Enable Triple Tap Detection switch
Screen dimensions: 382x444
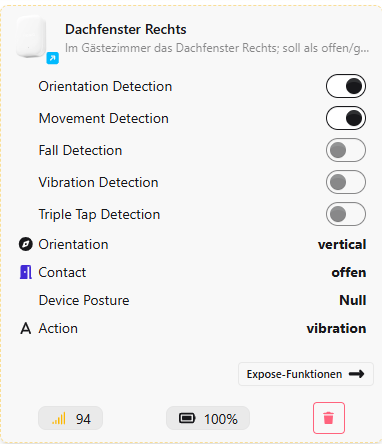pos(346,214)
